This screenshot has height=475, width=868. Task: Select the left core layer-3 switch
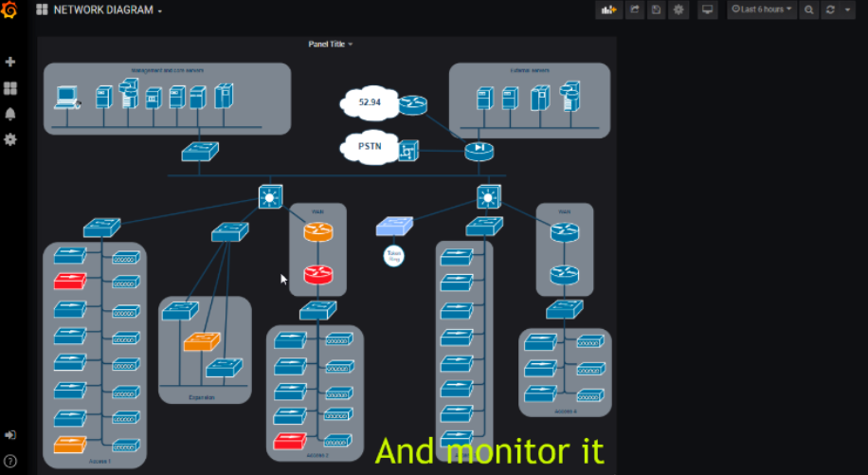(x=270, y=196)
